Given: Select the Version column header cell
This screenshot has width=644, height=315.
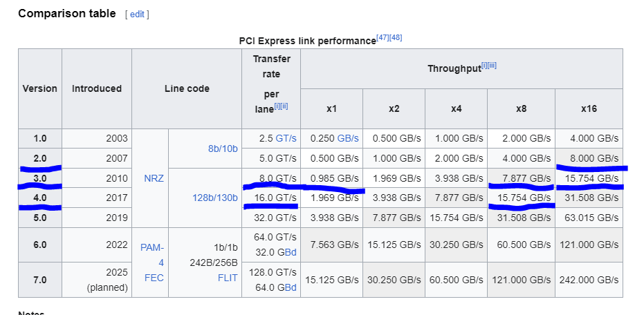Looking at the screenshot, I should pos(40,88).
